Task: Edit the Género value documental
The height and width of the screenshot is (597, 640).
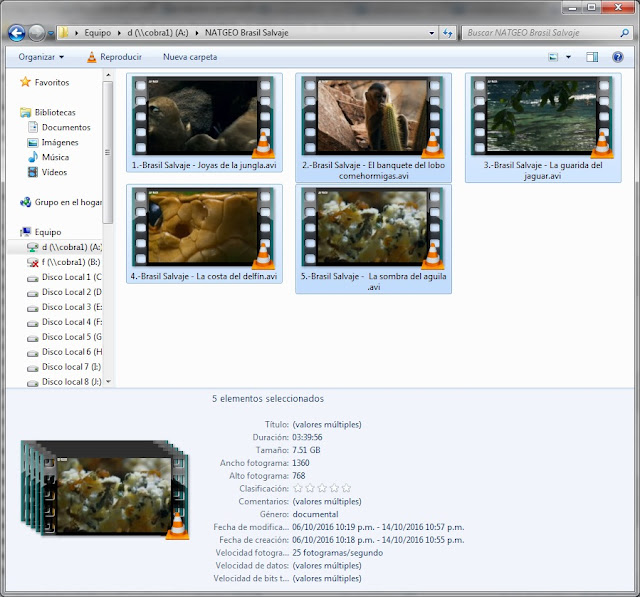Action: pos(316,514)
